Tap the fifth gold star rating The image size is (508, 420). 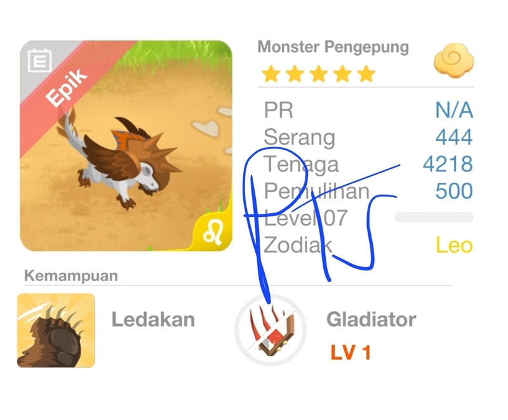point(366,74)
